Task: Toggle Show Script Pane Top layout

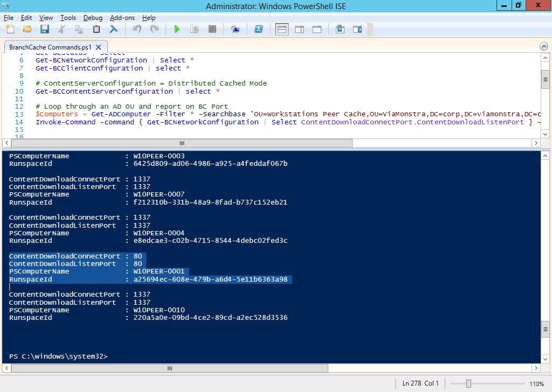Action: (281, 29)
